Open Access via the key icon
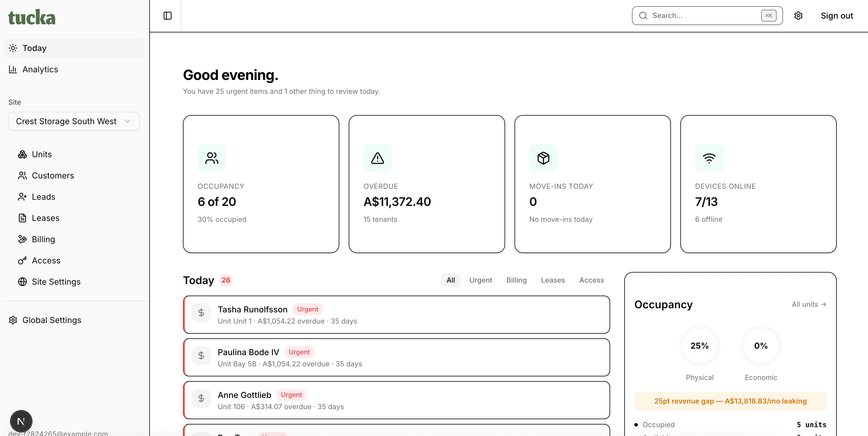The width and height of the screenshot is (868, 436). (22, 260)
